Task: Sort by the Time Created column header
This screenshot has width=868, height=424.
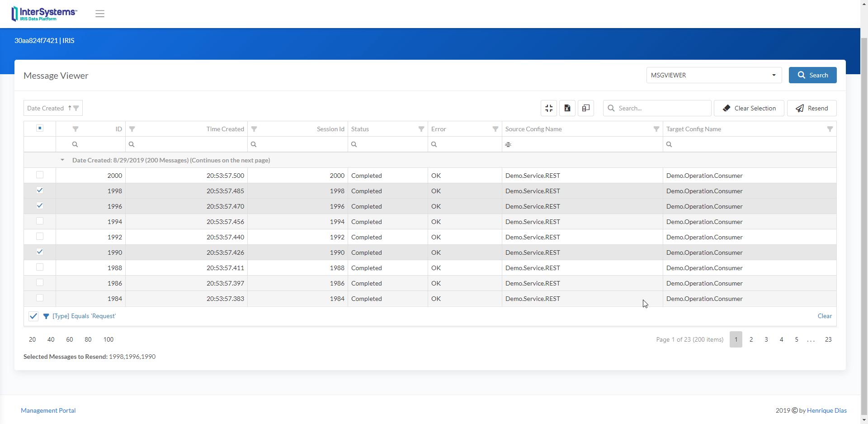Action: pos(225,129)
